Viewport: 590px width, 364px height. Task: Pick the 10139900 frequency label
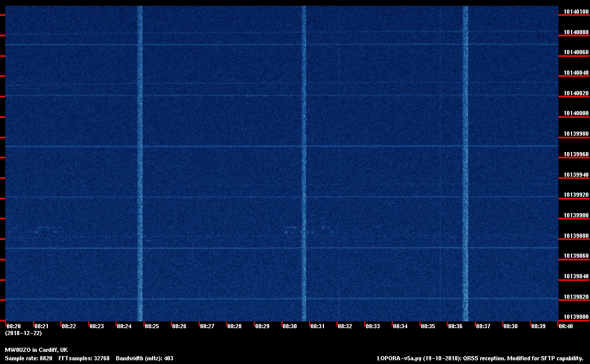tap(576, 215)
